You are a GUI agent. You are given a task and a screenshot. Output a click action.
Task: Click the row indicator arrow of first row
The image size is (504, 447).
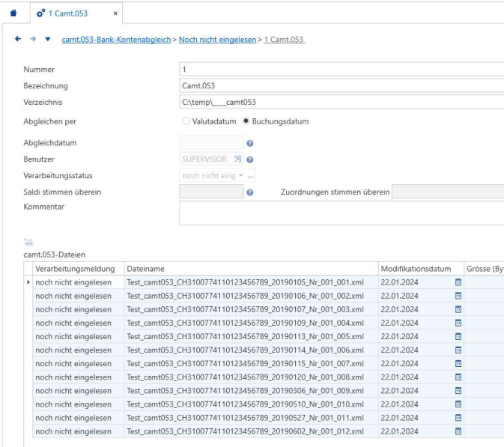coord(28,282)
